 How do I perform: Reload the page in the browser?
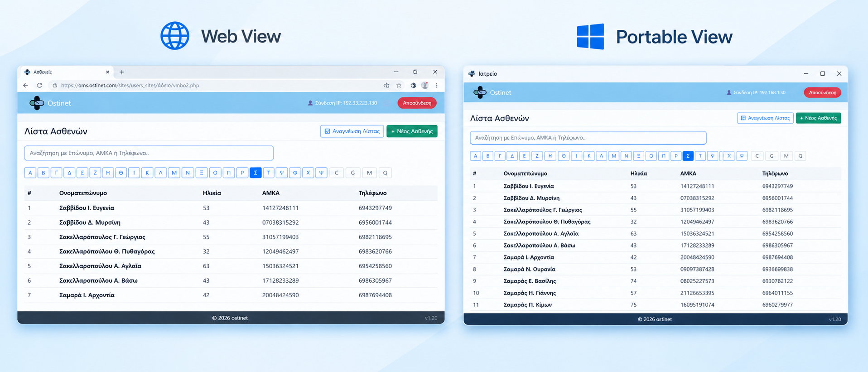tap(39, 85)
